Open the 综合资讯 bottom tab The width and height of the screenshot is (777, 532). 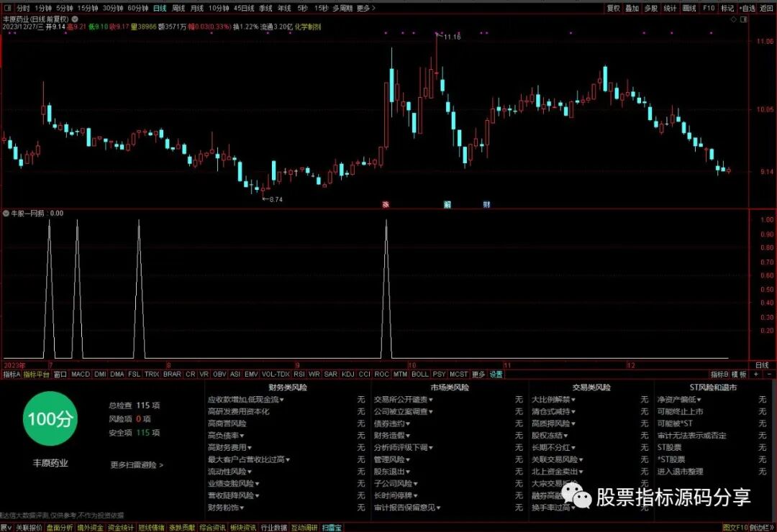pyautogui.click(x=212, y=528)
